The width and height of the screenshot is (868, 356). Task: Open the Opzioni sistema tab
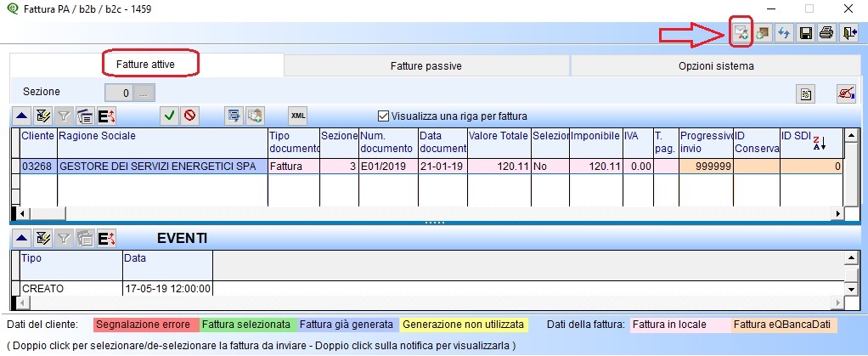pos(716,65)
